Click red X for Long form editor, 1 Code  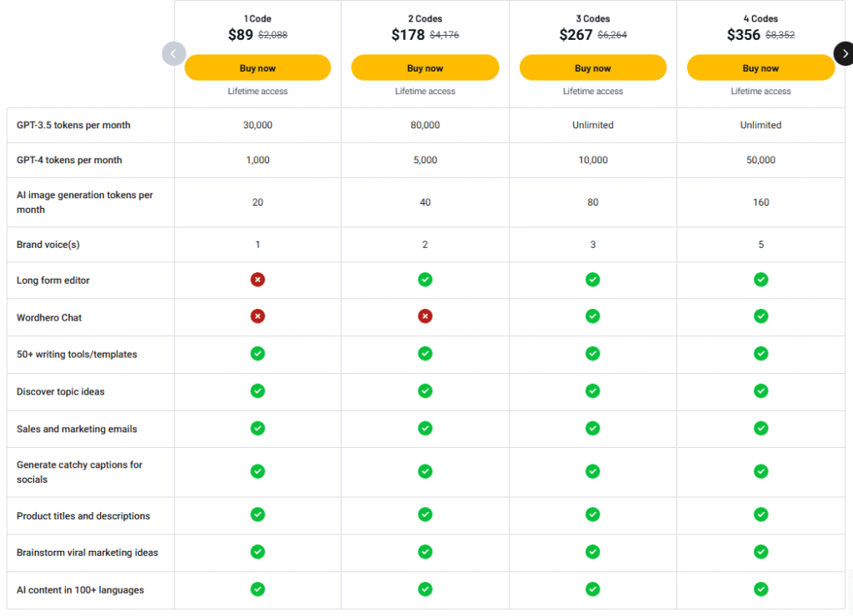click(257, 280)
